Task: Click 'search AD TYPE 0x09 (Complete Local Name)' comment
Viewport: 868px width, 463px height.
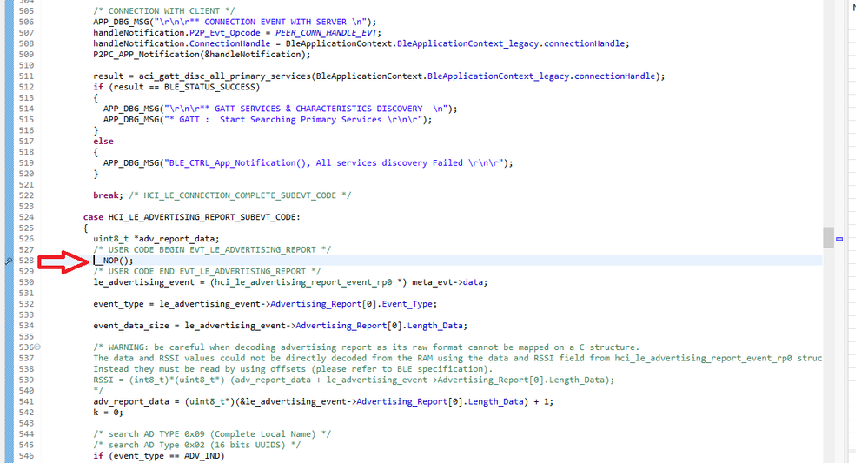Action: [x=212, y=433]
